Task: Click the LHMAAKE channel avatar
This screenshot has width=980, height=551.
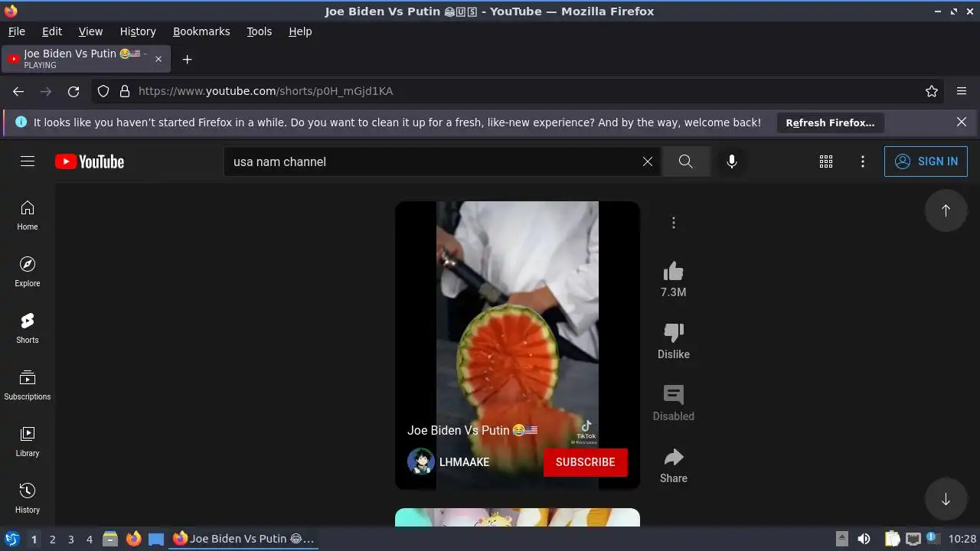Action: point(421,462)
